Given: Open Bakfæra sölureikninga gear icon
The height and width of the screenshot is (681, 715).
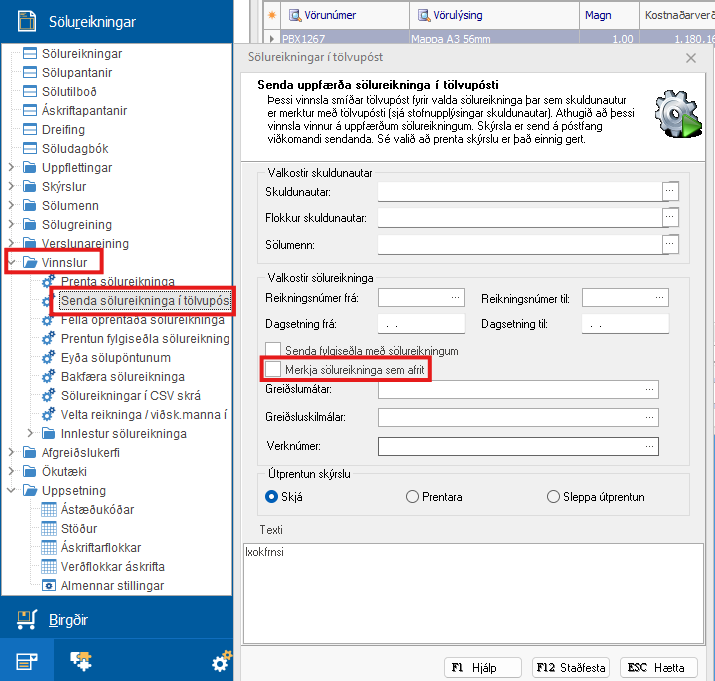Looking at the screenshot, I should point(47,377).
